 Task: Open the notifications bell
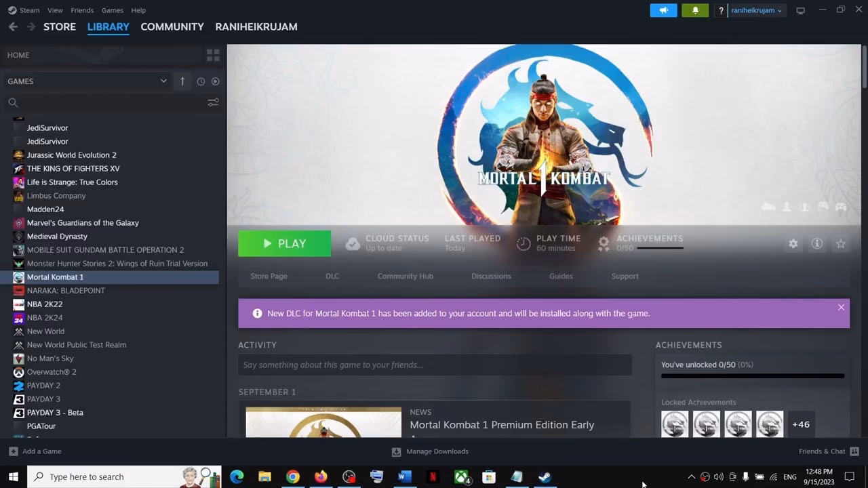click(695, 10)
